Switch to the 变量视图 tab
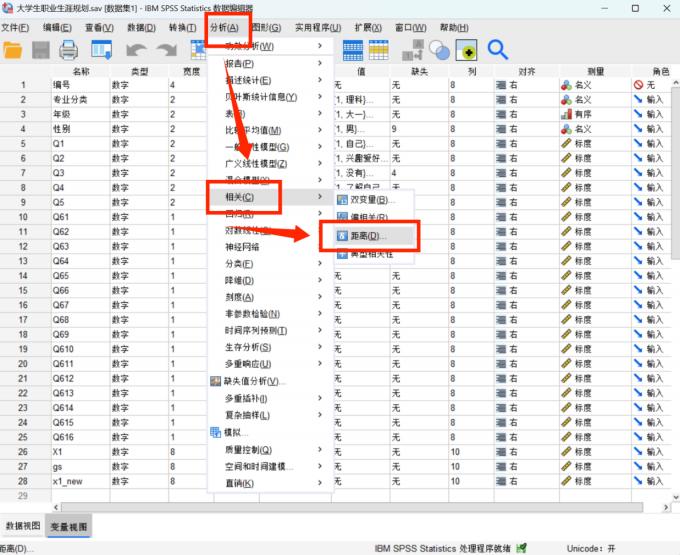The image size is (680, 555). click(69, 525)
